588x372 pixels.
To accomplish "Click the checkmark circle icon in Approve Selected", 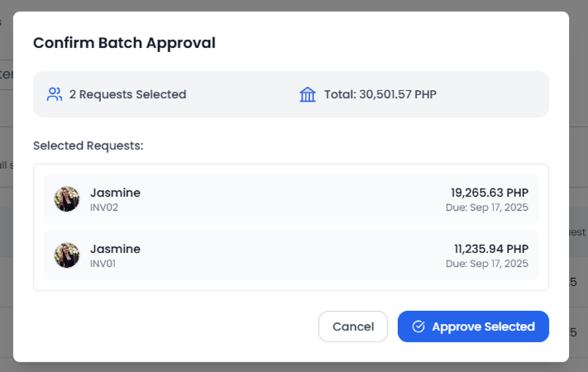I will point(418,326).
